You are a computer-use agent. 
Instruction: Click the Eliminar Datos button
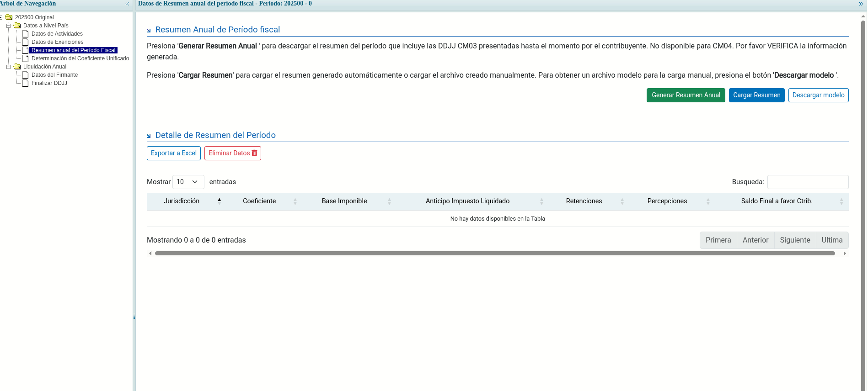tap(233, 153)
